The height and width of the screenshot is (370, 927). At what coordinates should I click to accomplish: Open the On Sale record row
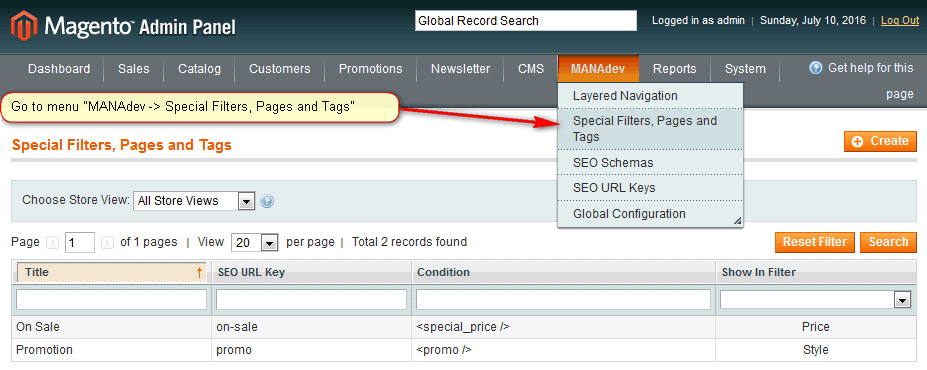coord(464,327)
